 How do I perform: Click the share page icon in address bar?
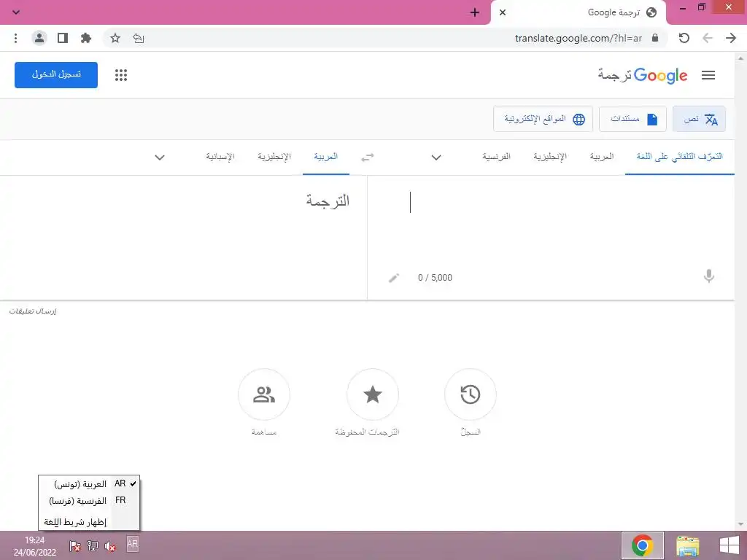pyautogui.click(x=139, y=38)
